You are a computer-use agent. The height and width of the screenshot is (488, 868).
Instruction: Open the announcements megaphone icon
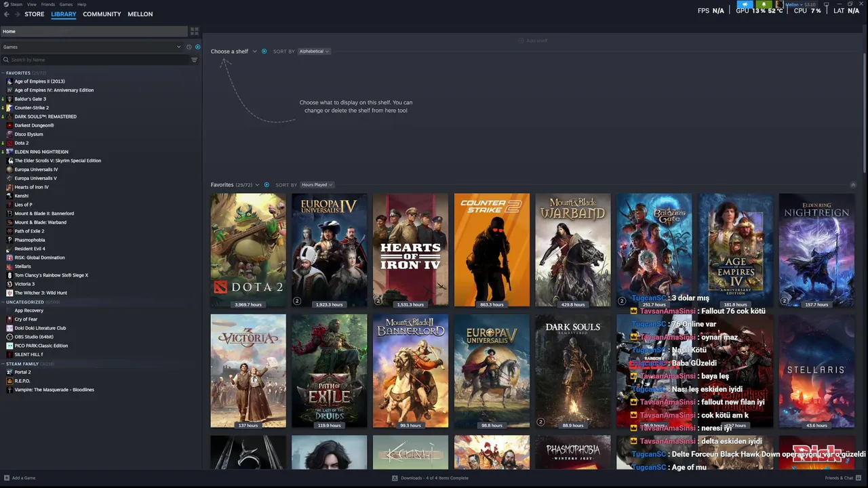[x=745, y=4]
